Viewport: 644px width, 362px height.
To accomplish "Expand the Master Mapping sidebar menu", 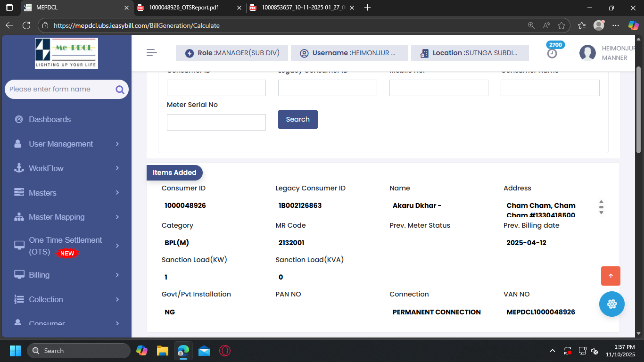I will (x=66, y=217).
